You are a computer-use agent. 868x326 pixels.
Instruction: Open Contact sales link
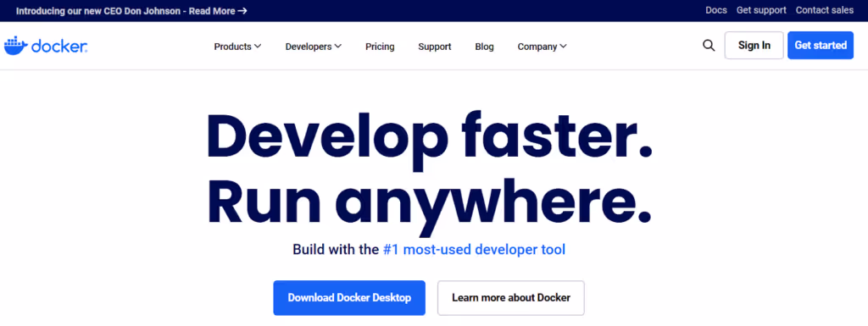(825, 10)
